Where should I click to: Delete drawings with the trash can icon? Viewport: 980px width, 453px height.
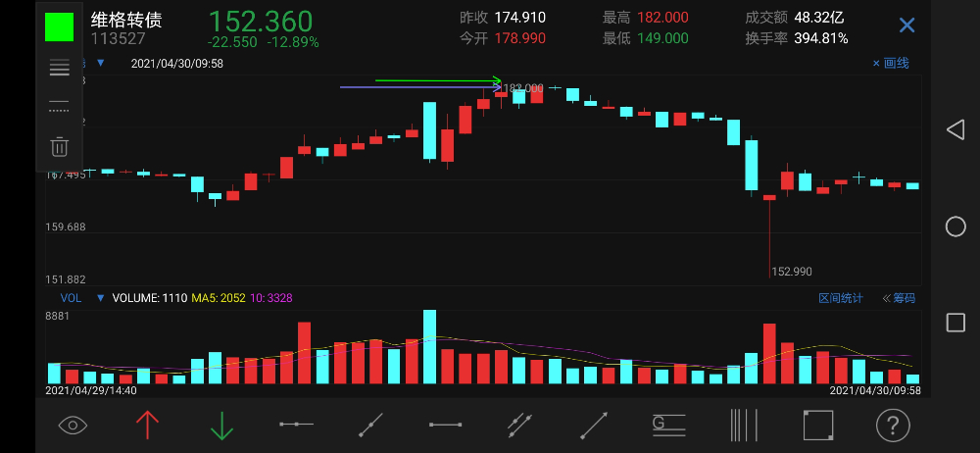click(x=60, y=147)
